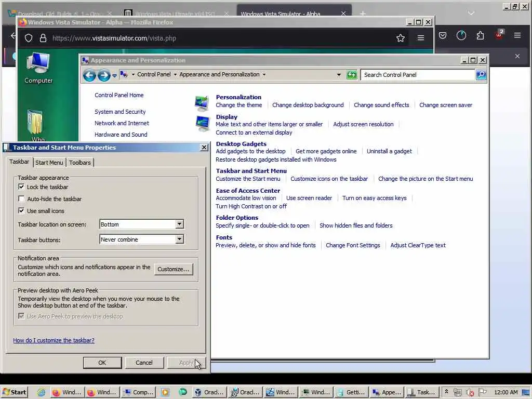Open the Pocket icon in outer Firefox toolbar
532x399 pixels.
click(443, 35)
